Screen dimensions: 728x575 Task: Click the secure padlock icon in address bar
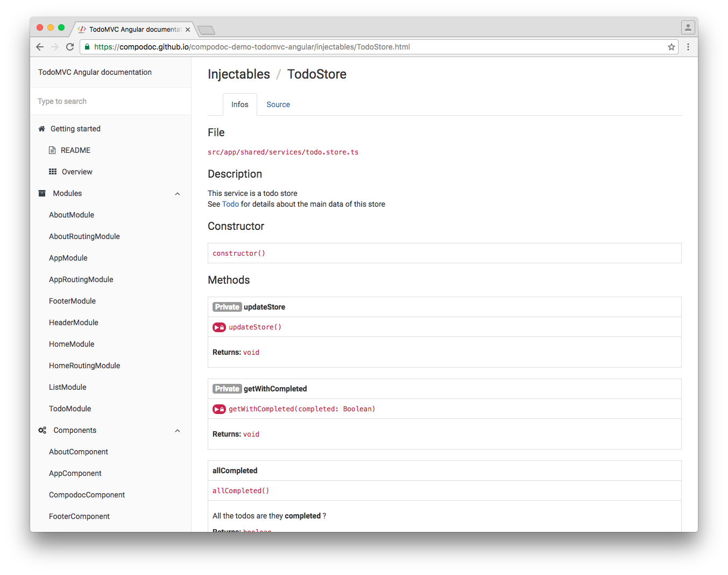tap(87, 47)
